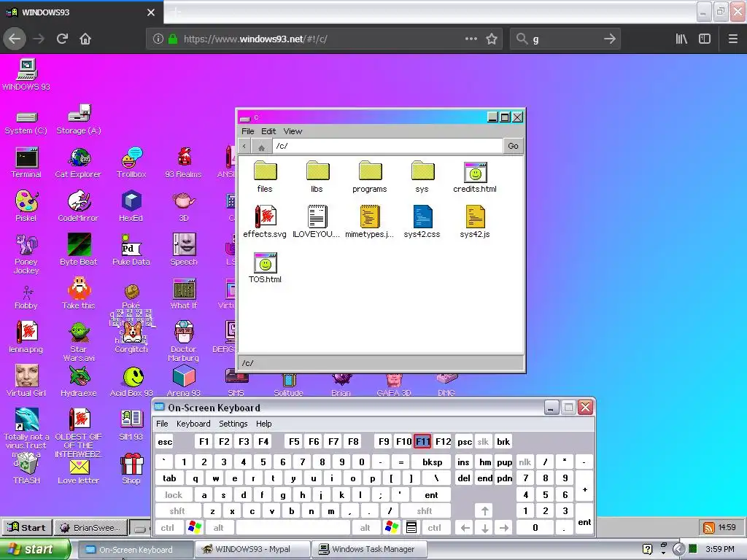Open credits.html in the /c/ window
Screen dimensions: 747x560
[474, 176]
